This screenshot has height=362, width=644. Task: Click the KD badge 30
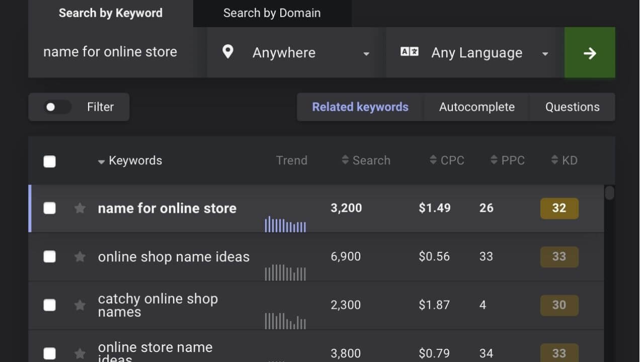(559, 305)
